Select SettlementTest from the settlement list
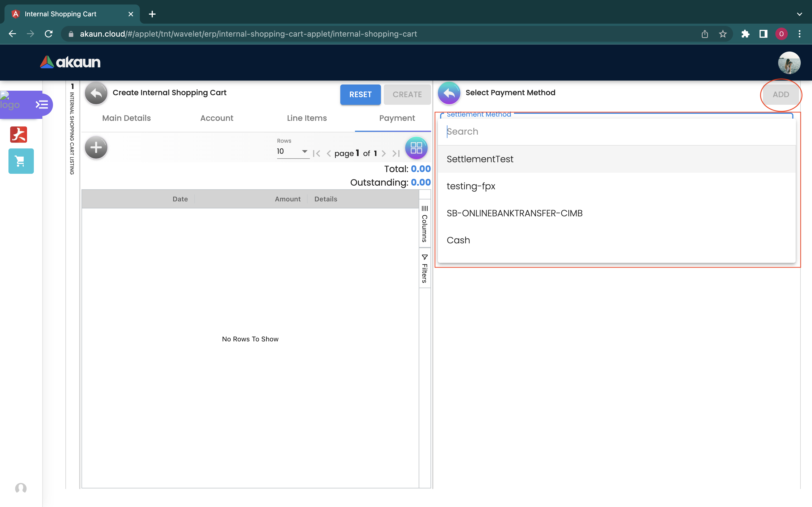The height and width of the screenshot is (507, 812). tap(480, 159)
